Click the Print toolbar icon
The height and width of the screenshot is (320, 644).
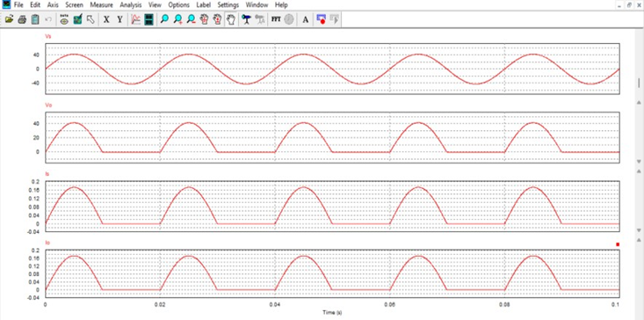[x=22, y=18]
